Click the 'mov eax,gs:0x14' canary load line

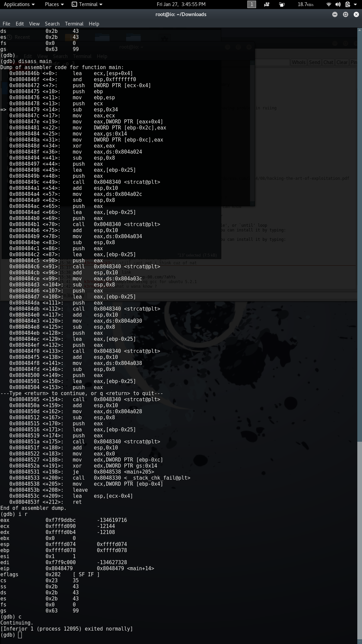(68, 134)
